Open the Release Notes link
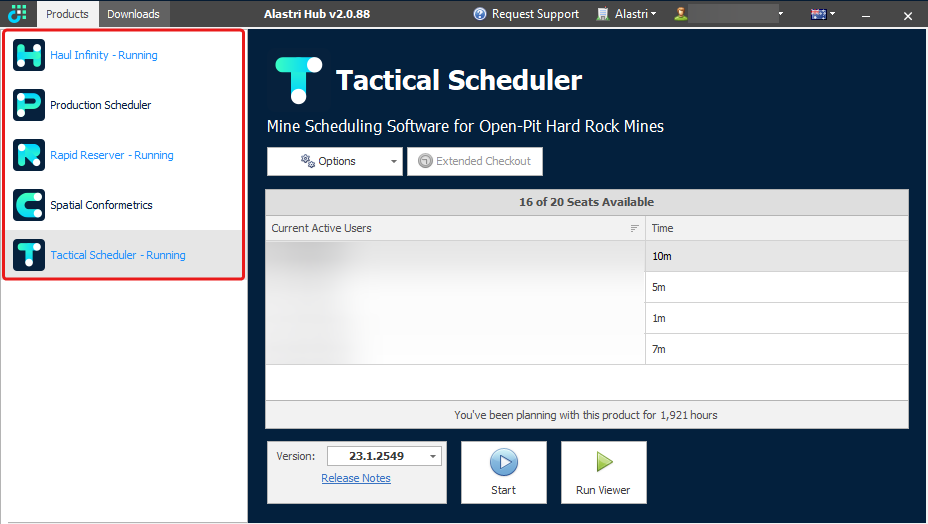Image resolution: width=928 pixels, height=524 pixels. pyautogui.click(x=356, y=478)
